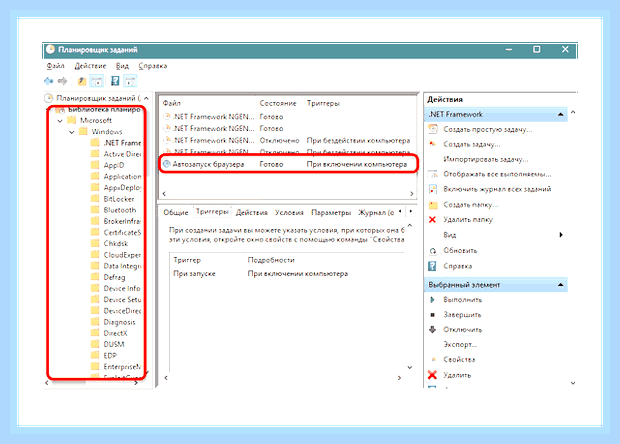Click the Завершить stop icon

432,315
